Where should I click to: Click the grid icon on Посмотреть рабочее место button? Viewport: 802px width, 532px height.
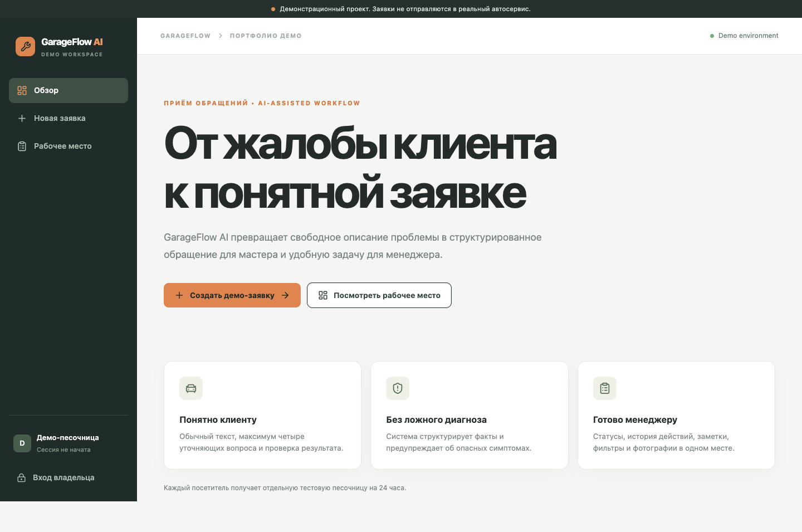323,295
